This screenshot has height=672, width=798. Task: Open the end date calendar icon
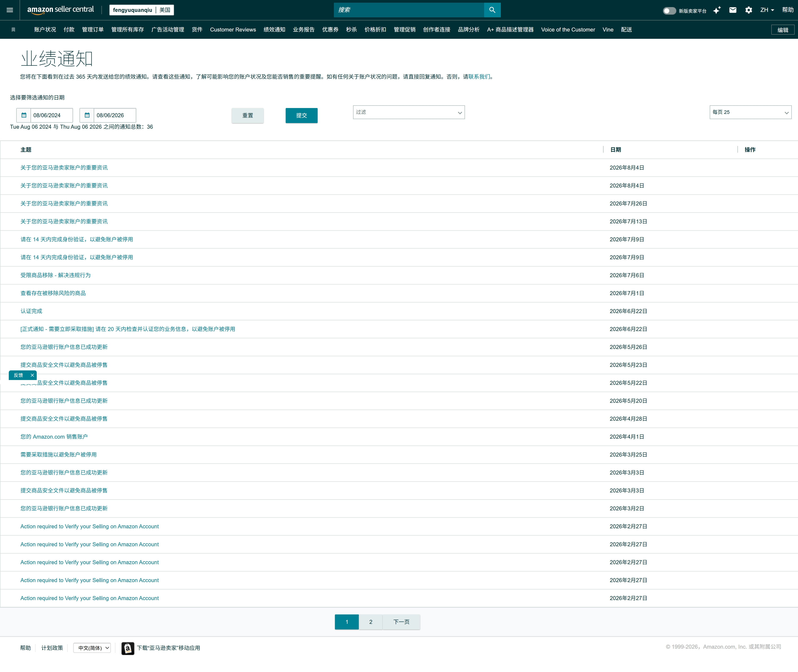pyautogui.click(x=87, y=115)
